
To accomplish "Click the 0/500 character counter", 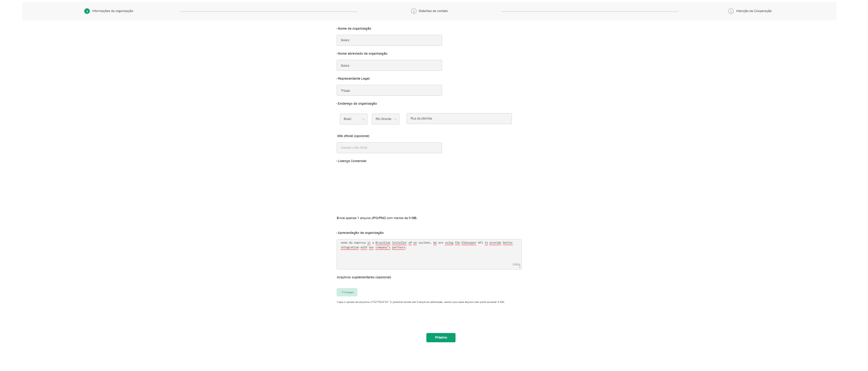I will click(516, 264).
